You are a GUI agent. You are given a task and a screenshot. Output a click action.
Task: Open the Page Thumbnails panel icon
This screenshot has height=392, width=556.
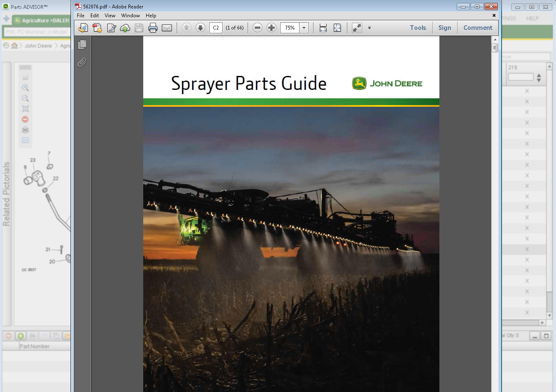tap(82, 44)
